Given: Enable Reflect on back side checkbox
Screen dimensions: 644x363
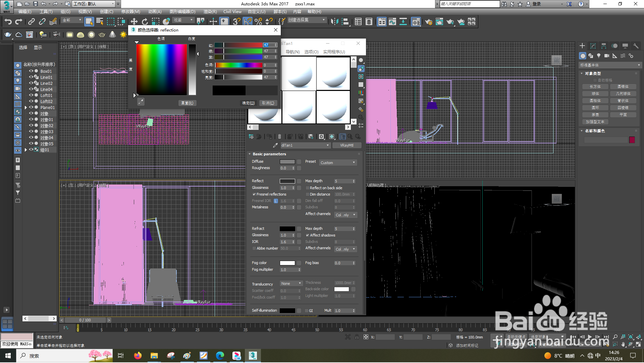Looking at the screenshot, I should tap(307, 188).
